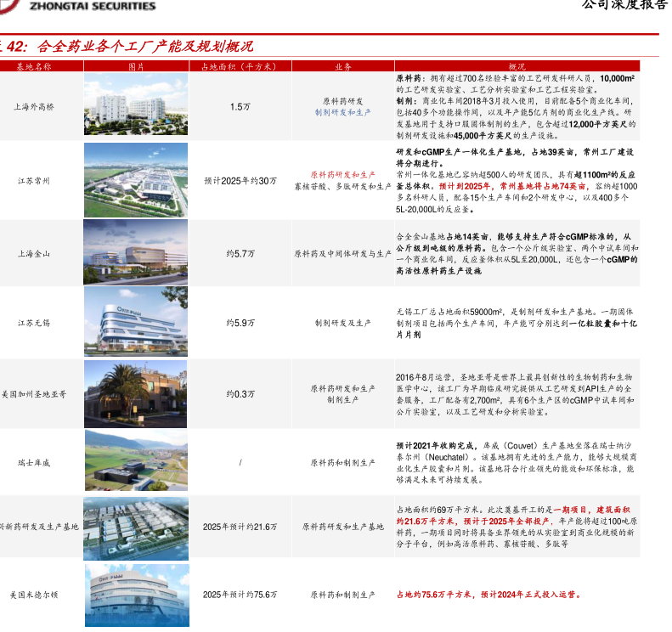Click the 瑞士库威 base name cell
The width and height of the screenshot is (672, 632).
tap(34, 463)
